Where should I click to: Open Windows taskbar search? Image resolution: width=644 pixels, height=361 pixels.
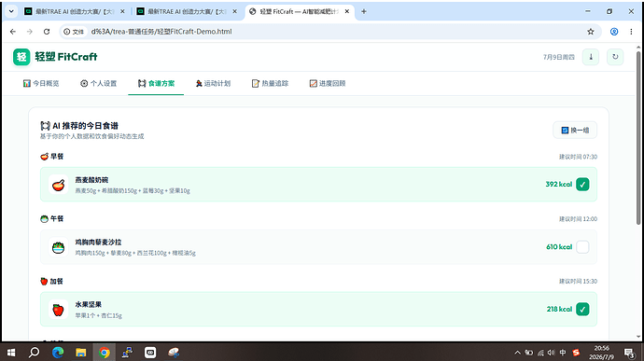click(35, 353)
